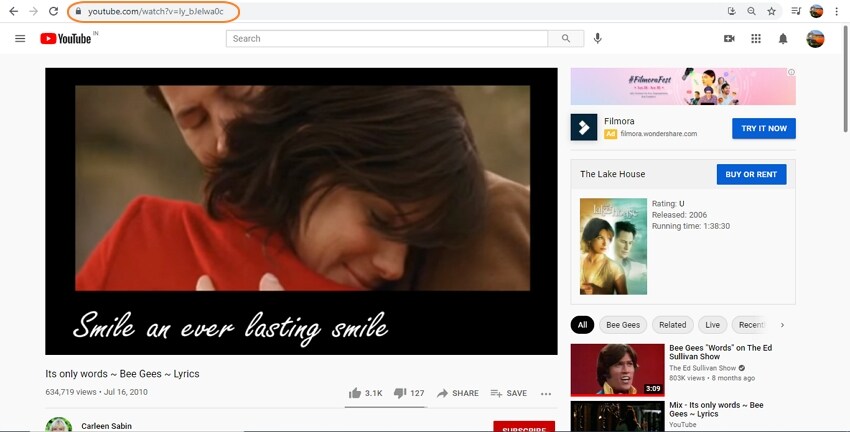Select the Bee Gees filter chip
This screenshot has width=850, height=432.
click(x=623, y=325)
